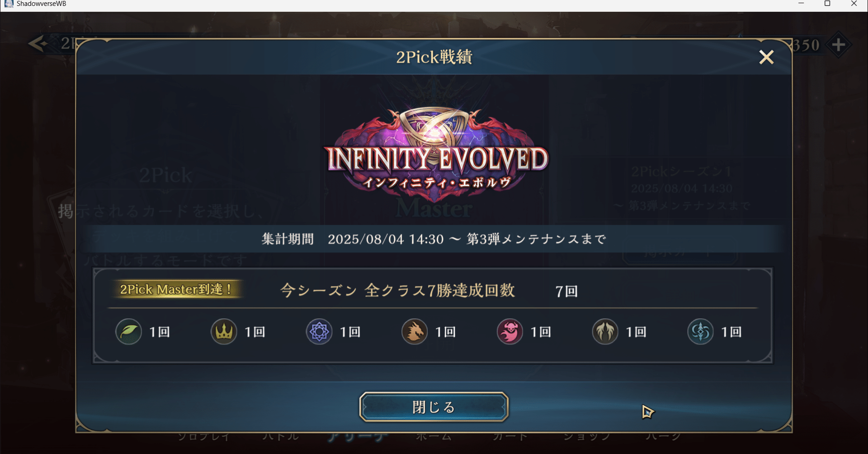Select the pink skull Abysscraft class icon
The image size is (868, 454).
510,331
